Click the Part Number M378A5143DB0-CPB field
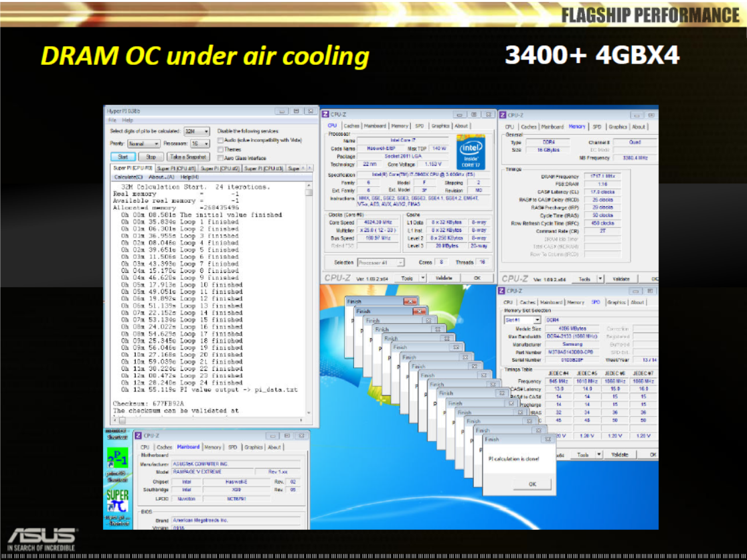 (573, 353)
